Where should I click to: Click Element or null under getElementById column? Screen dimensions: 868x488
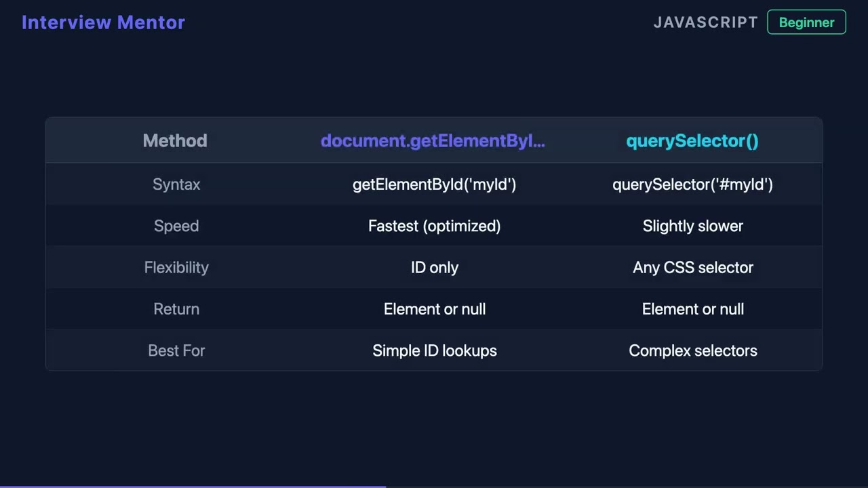[x=435, y=309]
